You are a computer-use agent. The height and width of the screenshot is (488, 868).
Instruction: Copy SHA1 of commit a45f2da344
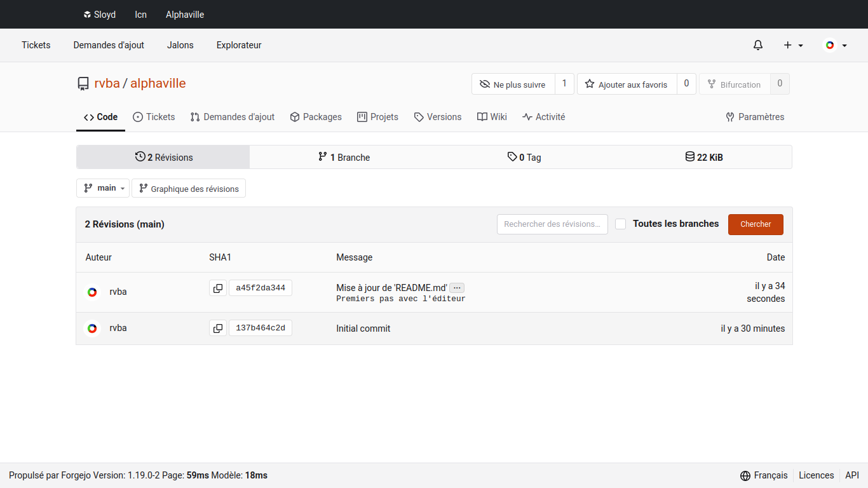point(218,288)
